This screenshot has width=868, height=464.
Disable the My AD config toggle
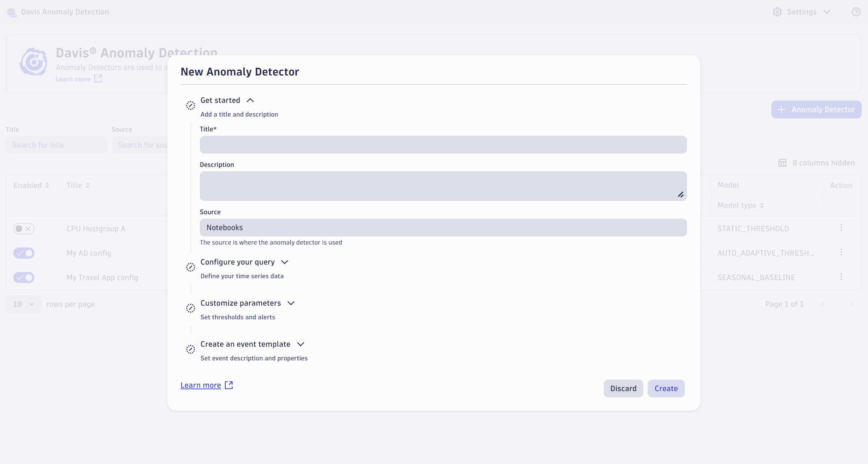24,253
